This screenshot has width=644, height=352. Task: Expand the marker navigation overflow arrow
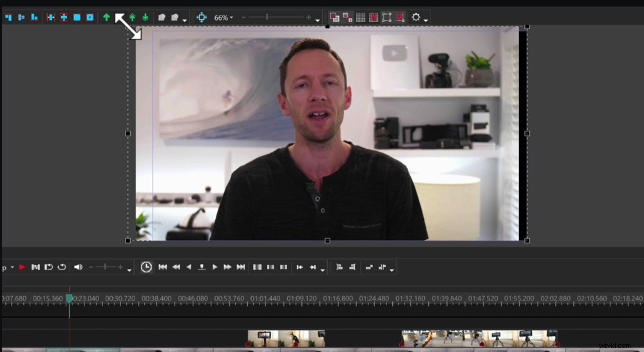pos(323,270)
